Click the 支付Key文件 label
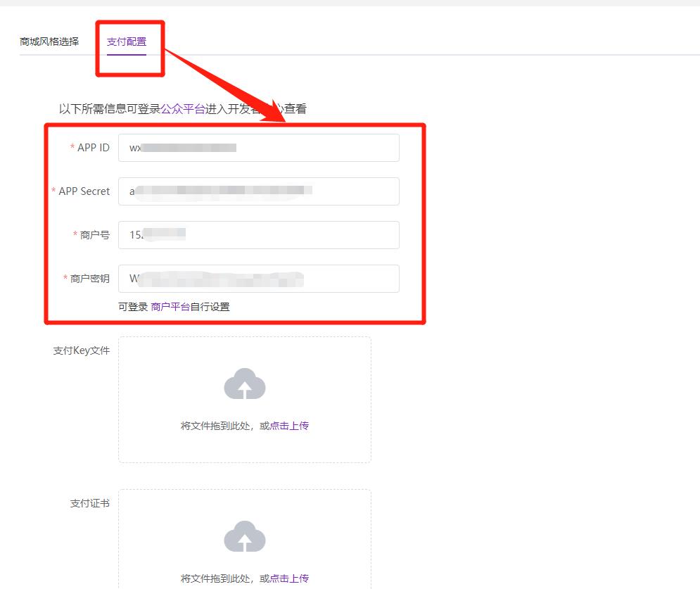The width and height of the screenshot is (700, 589). 81,350
